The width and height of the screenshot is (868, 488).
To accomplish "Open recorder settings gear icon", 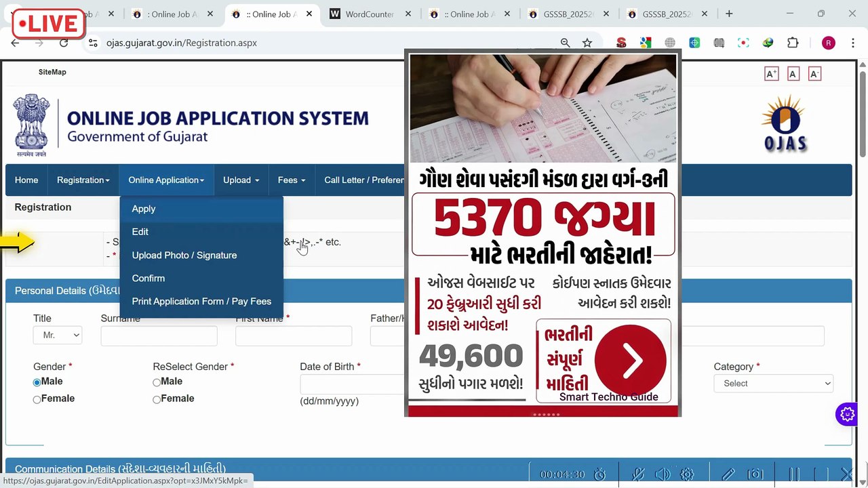I will [687, 474].
